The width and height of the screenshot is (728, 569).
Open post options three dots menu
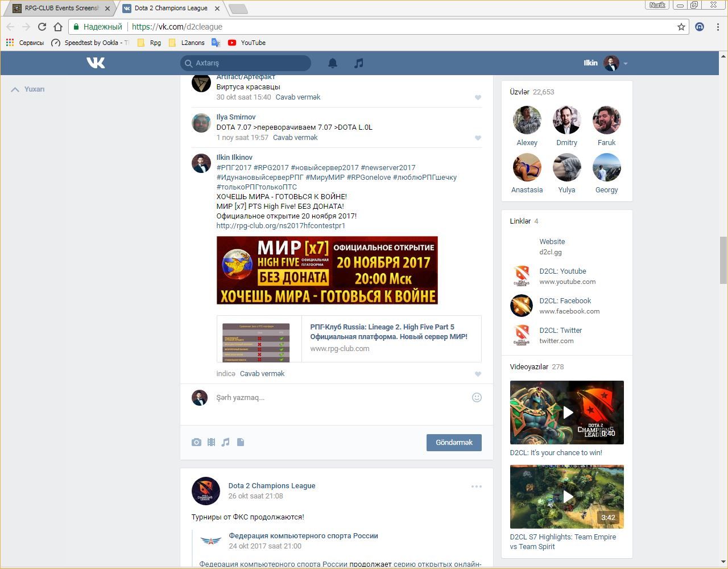[x=477, y=486]
